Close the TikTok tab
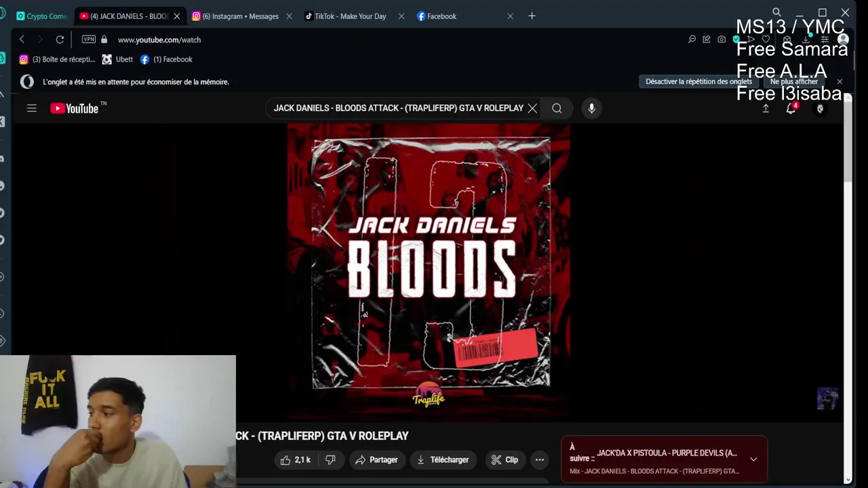 [401, 16]
